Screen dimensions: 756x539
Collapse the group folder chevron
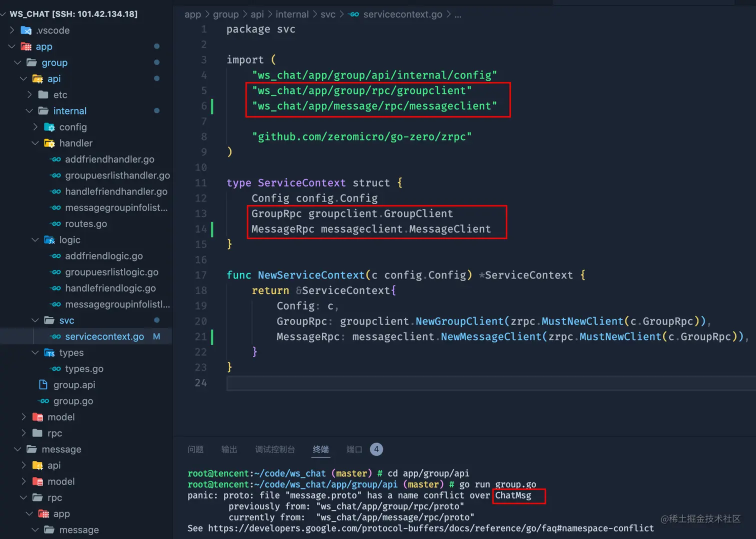[x=17, y=62]
